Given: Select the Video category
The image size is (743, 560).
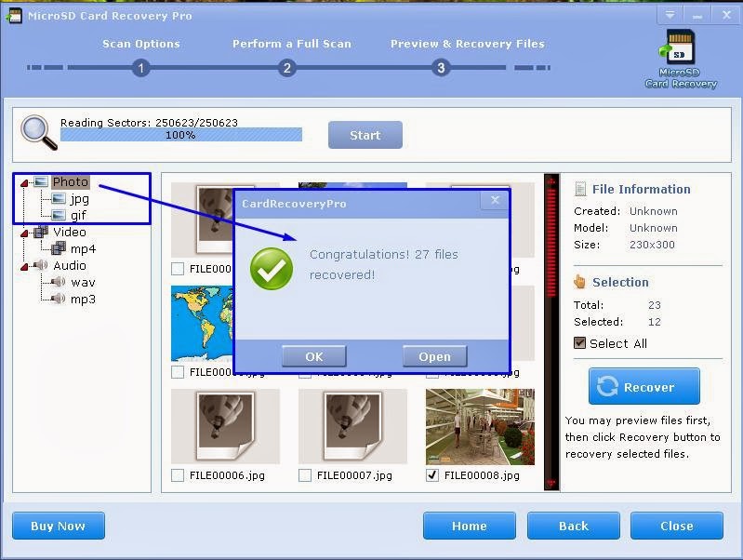Looking at the screenshot, I should (70, 232).
